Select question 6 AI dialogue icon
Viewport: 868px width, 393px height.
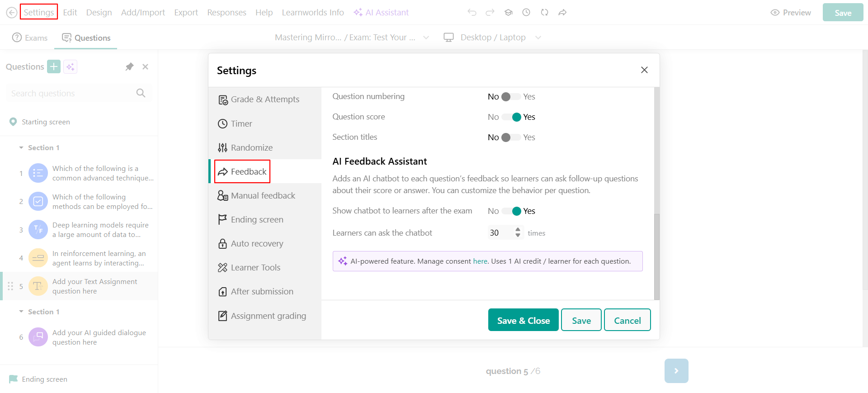click(38, 337)
